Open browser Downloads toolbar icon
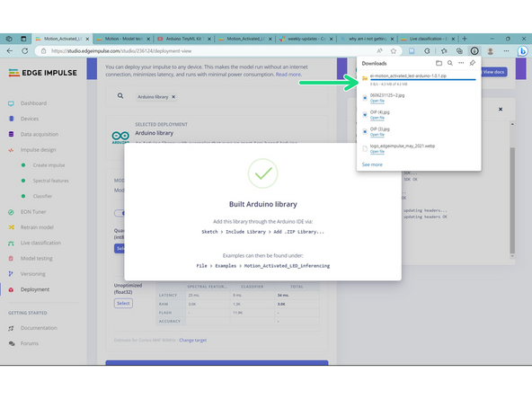 pyautogui.click(x=474, y=51)
